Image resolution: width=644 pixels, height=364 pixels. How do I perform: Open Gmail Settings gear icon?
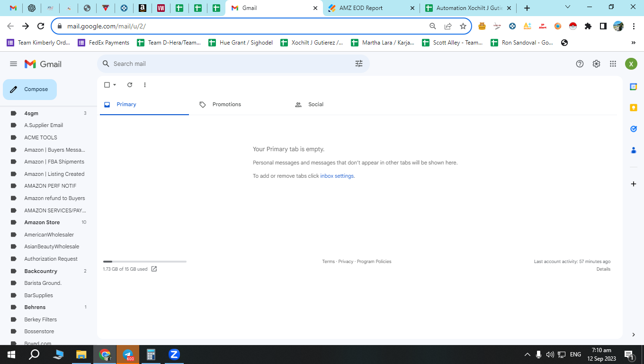[x=596, y=64]
